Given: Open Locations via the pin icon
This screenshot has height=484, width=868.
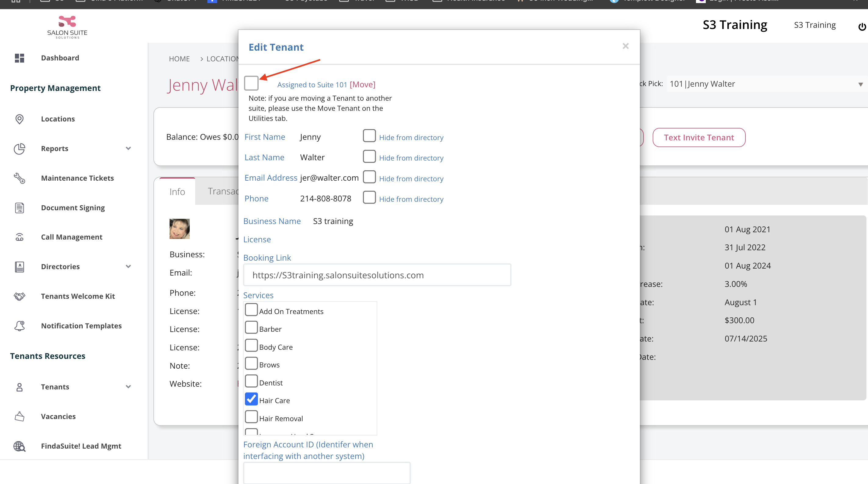Looking at the screenshot, I should click(x=20, y=119).
